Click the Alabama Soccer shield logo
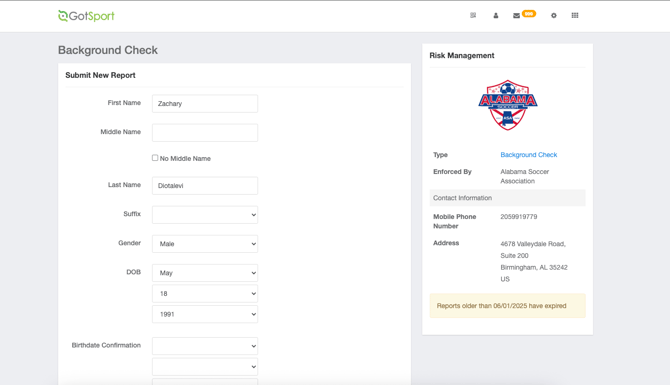 pyautogui.click(x=508, y=105)
